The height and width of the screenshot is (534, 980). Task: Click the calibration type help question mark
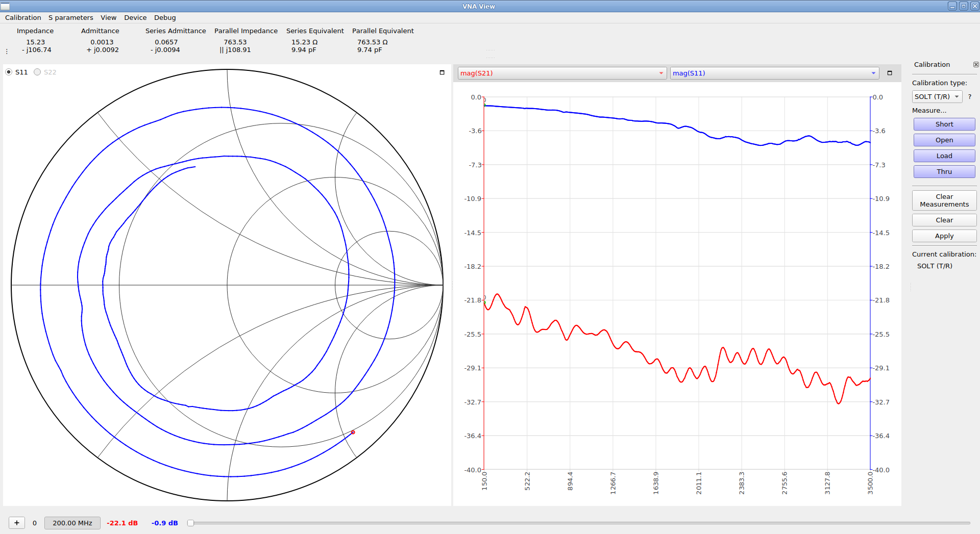(970, 96)
